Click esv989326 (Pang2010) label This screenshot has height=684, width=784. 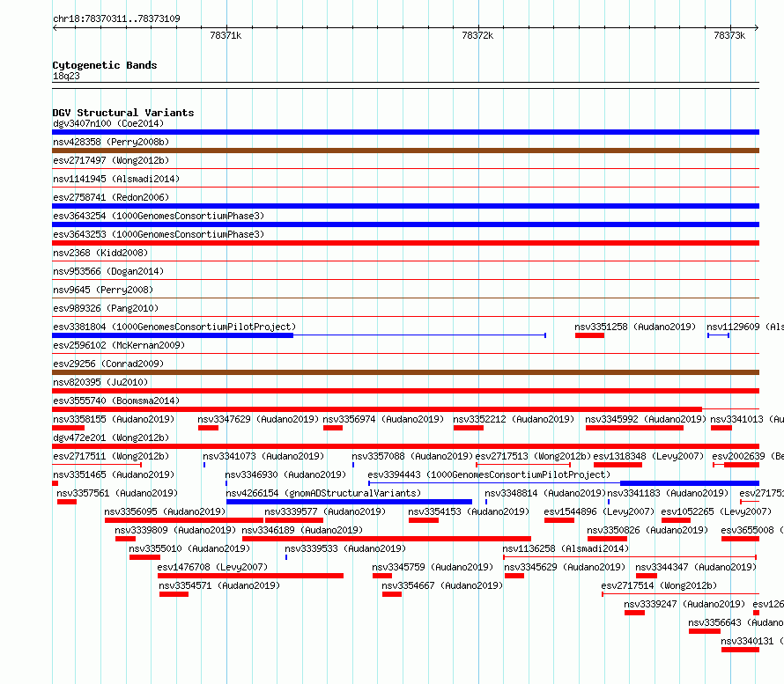click(106, 308)
